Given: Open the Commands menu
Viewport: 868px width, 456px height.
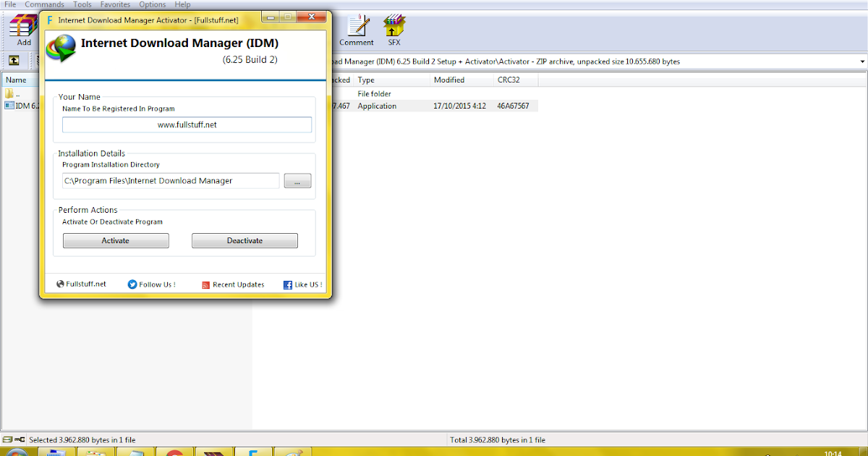Looking at the screenshot, I should (x=44, y=4).
